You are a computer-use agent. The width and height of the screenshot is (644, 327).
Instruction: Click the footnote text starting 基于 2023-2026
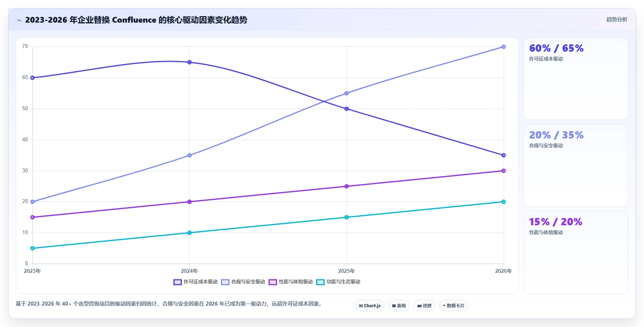point(169,304)
